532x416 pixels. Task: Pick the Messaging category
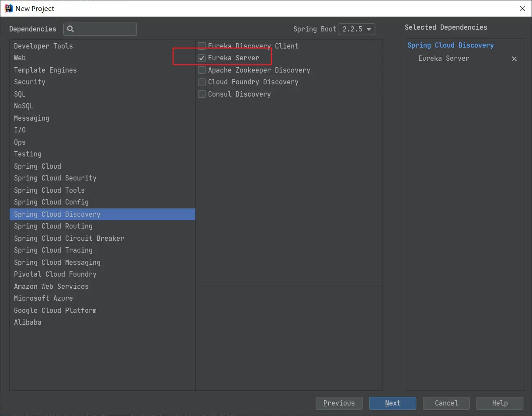[102, 118]
